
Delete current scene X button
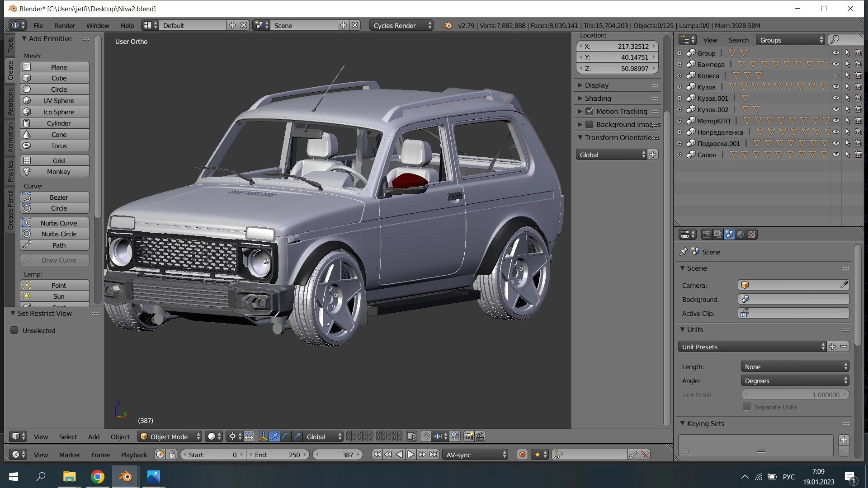pos(355,25)
